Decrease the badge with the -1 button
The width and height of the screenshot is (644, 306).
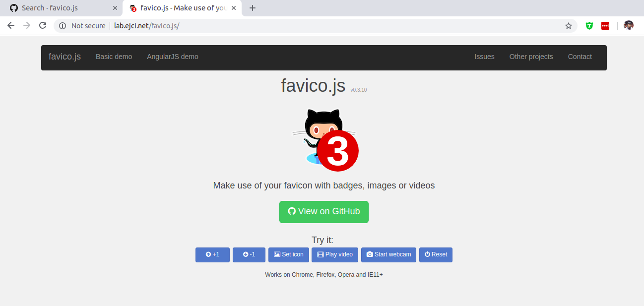pos(249,254)
